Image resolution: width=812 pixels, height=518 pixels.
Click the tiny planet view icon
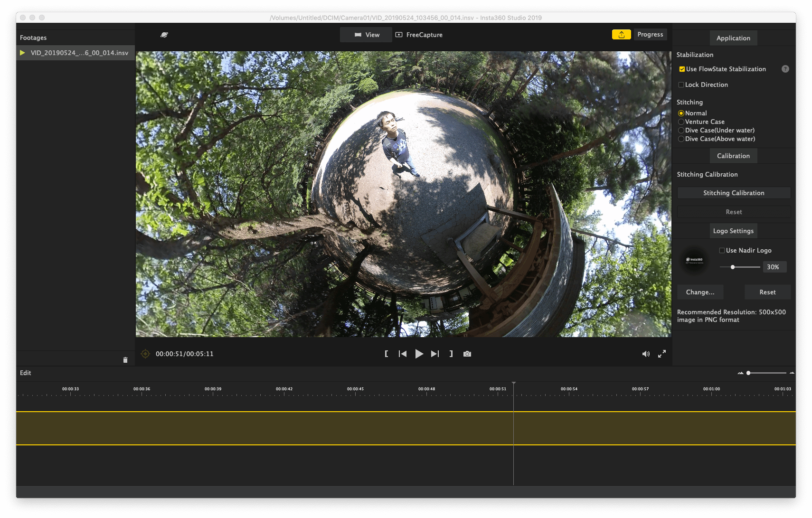(164, 35)
